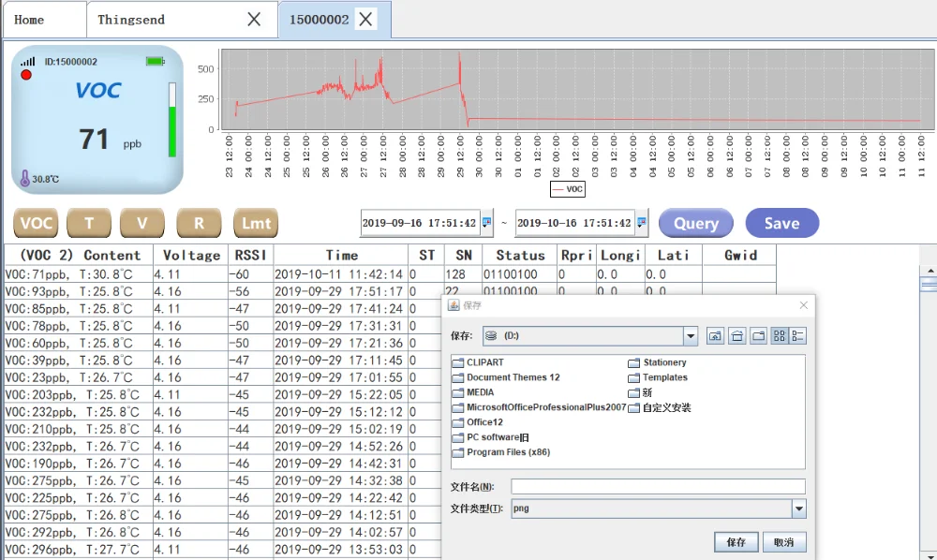Expand the file type png dropdown
This screenshot has width=937, height=560.
[799, 508]
